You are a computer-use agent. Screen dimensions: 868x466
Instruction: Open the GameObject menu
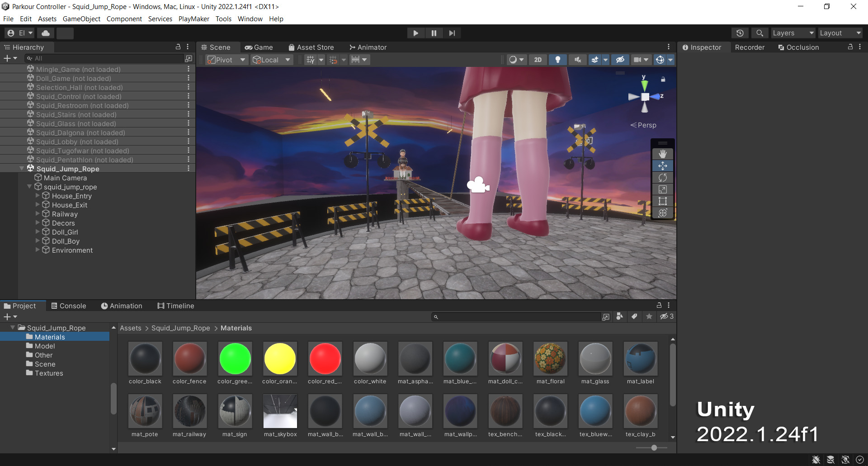[x=81, y=19]
